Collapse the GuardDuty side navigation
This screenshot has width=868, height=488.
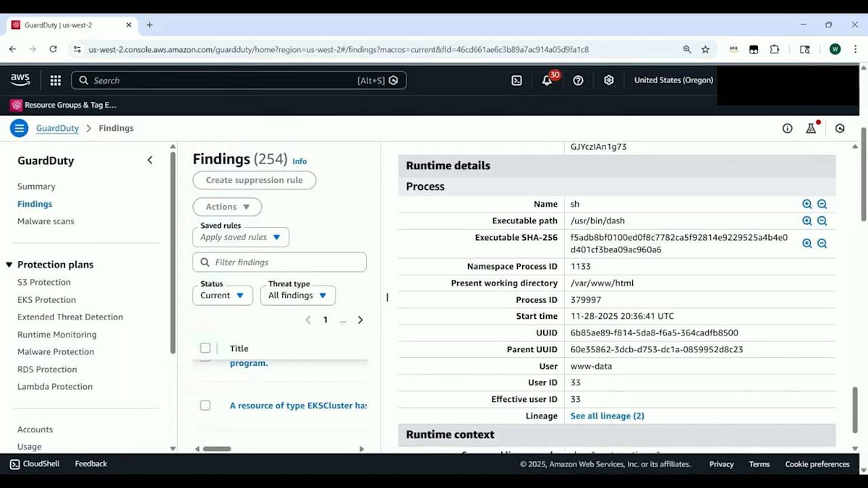(150, 160)
